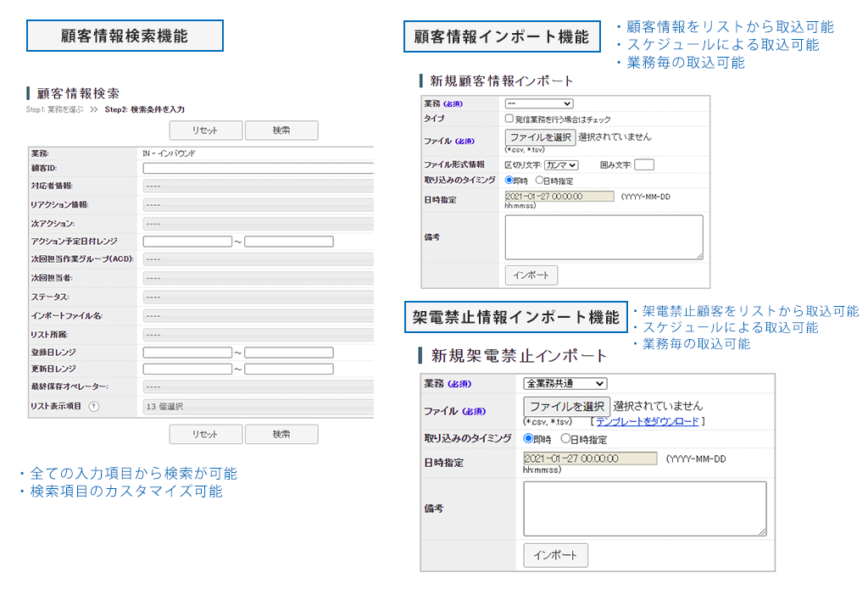This screenshot has height=589, width=868.
Task: Click 更新日レンジ start date field
Action: click(187, 370)
